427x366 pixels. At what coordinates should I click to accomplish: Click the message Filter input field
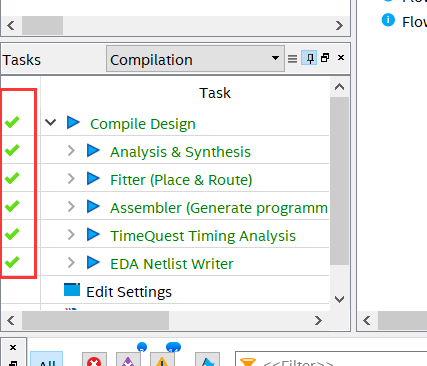[x=331, y=360]
